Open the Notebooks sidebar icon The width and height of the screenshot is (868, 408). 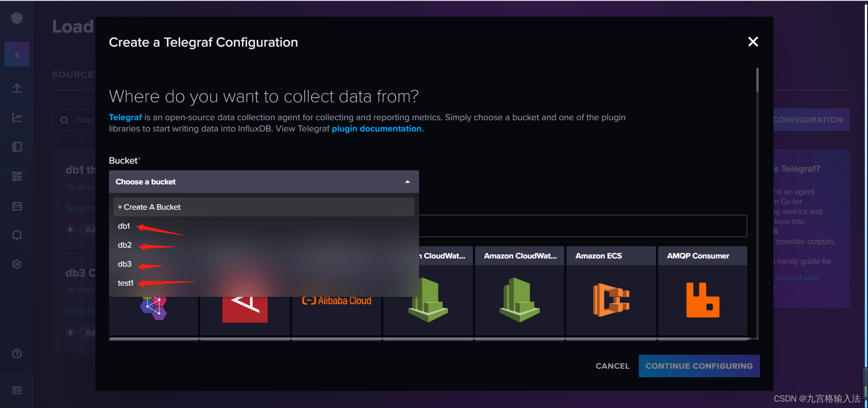[17, 147]
